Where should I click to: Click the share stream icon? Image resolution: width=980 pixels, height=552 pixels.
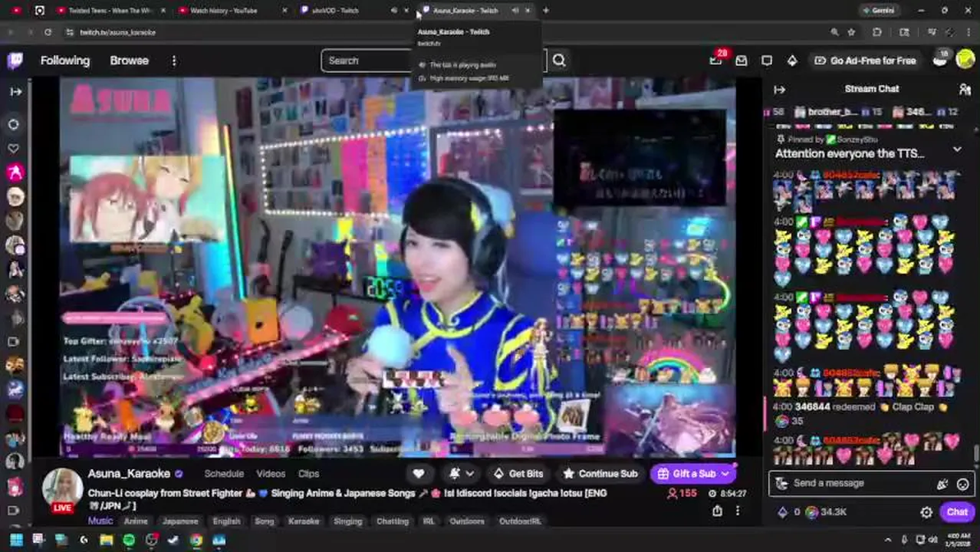717,511
